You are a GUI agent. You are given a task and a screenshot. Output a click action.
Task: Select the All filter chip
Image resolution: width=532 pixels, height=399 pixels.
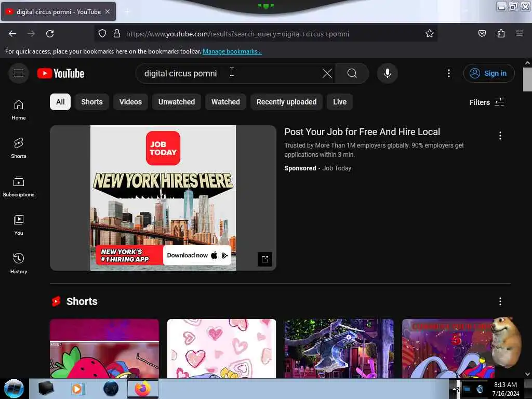tap(60, 102)
